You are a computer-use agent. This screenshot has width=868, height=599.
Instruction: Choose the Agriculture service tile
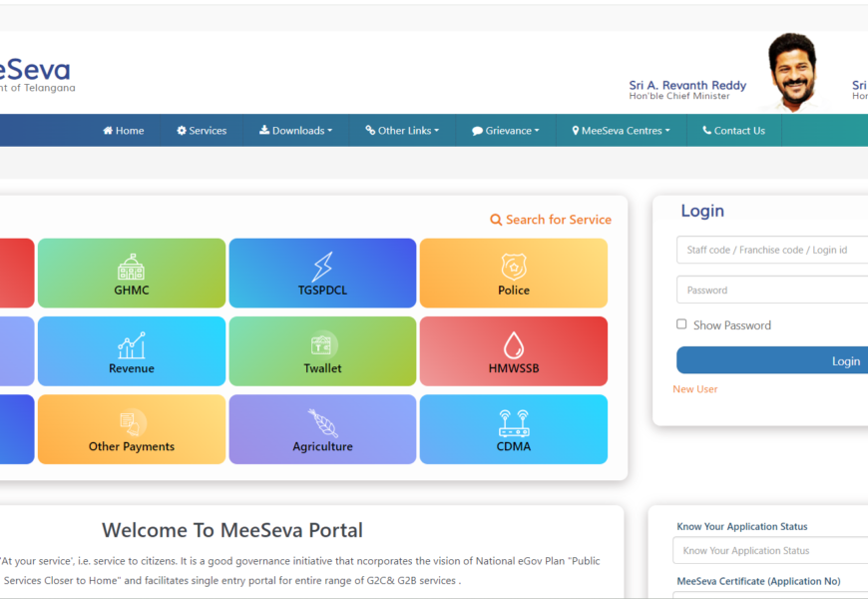[322, 429]
